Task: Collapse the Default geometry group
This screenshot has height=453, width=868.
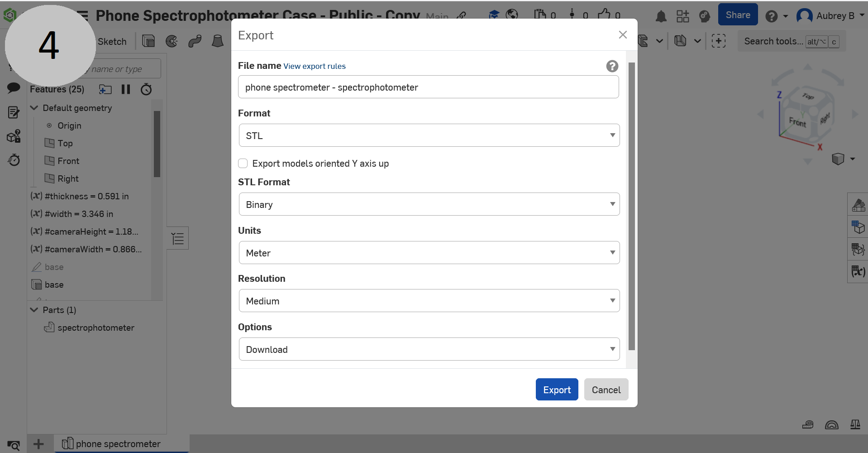Action: (34, 108)
